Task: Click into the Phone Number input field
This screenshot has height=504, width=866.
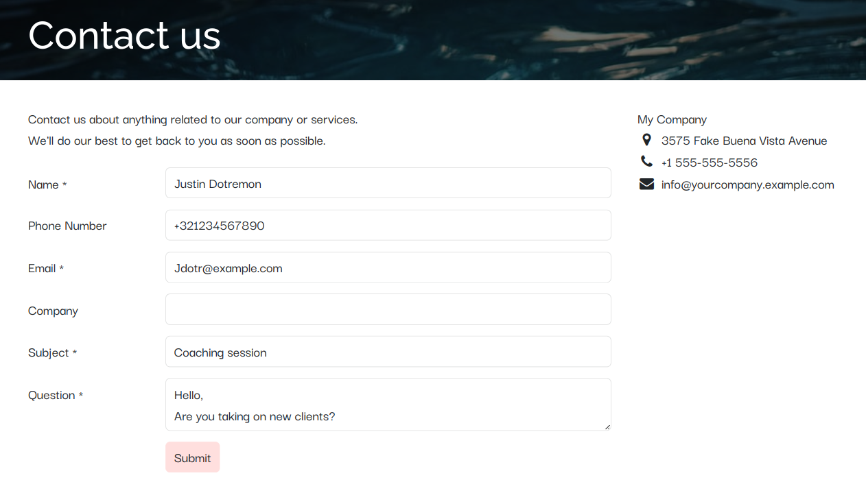Action: (388, 226)
